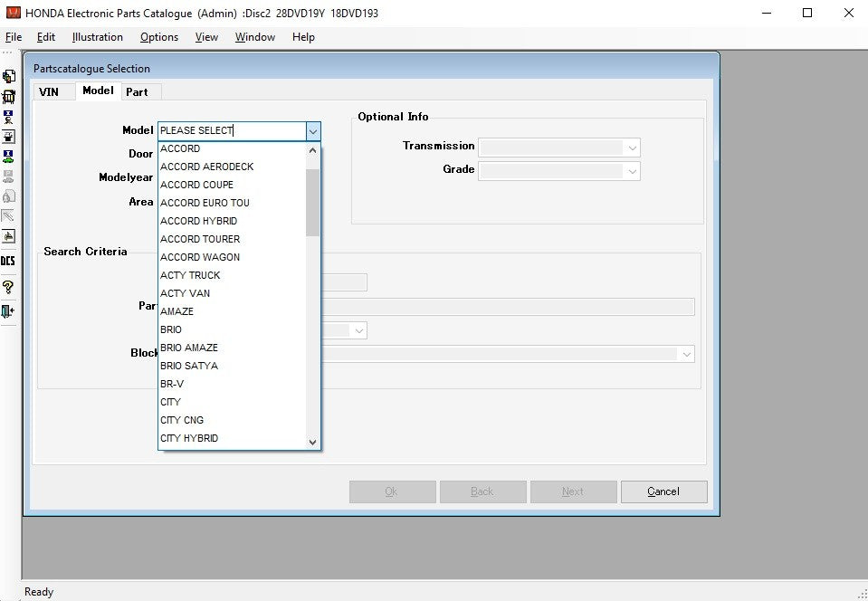Click the green car info icon

point(8,157)
